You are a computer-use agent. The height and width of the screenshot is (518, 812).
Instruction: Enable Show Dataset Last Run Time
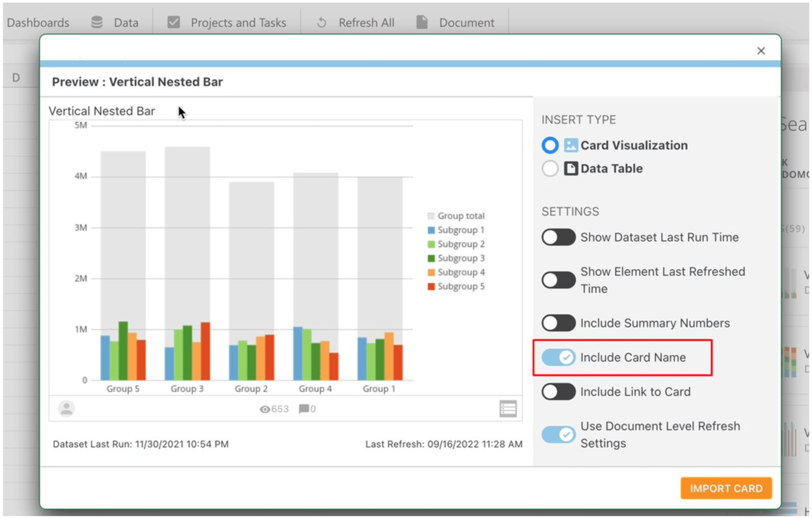(x=558, y=237)
